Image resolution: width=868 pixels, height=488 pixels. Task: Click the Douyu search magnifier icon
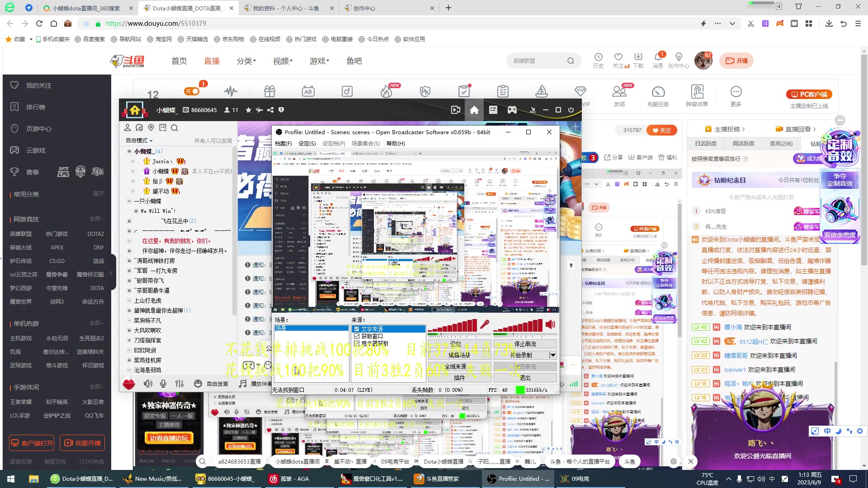click(x=571, y=61)
